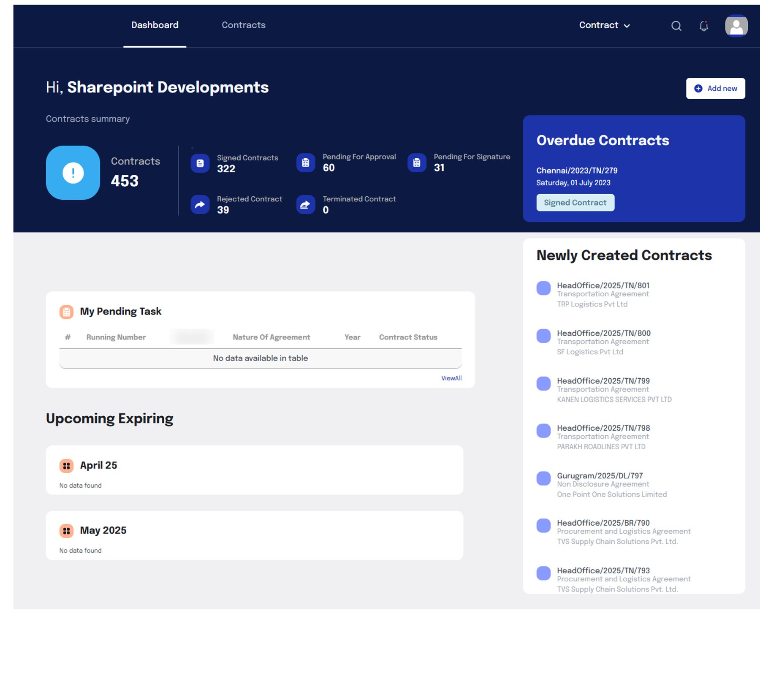Click the Terminated Contract count 0

[326, 210]
